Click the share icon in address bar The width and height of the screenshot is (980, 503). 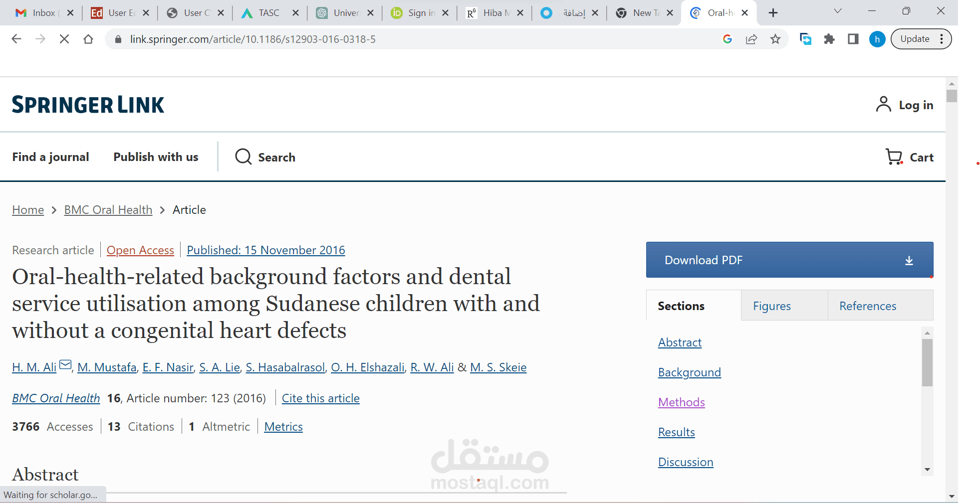tap(752, 39)
